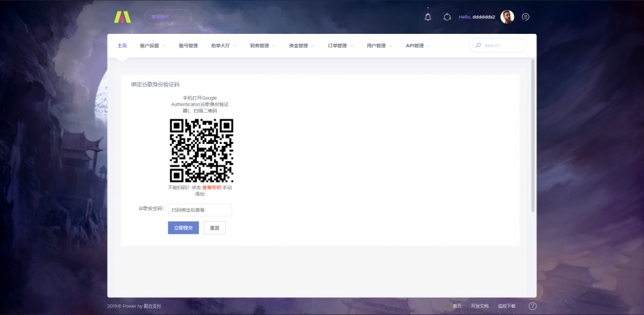This screenshot has width=644, height=315.
Task: Open the 常用操作 dropdown
Action: click(168, 17)
